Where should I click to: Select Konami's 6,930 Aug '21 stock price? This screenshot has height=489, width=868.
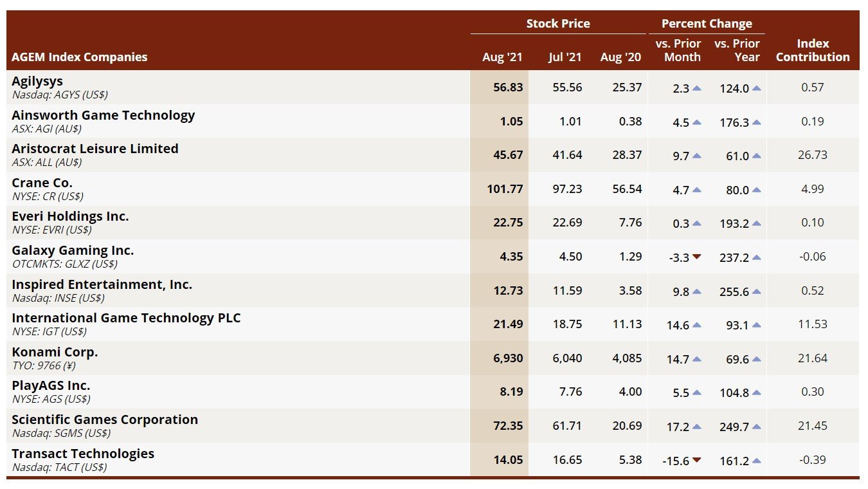pos(508,358)
